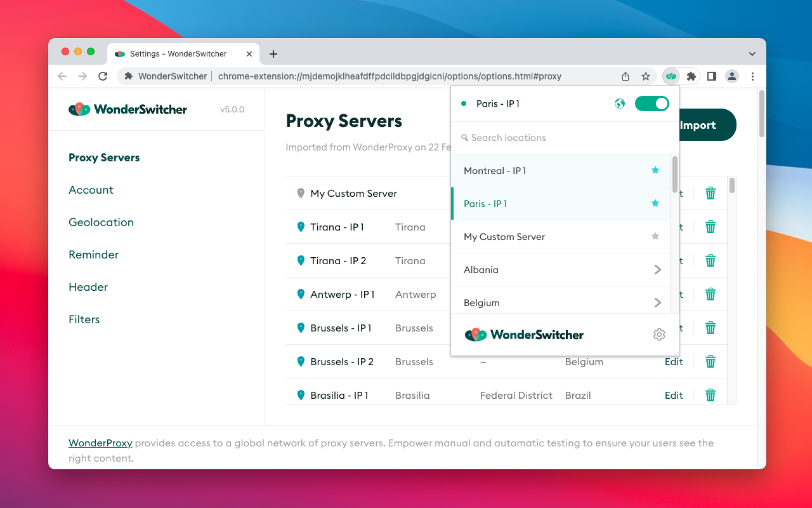Open the Proxy Servers settings section
The height and width of the screenshot is (508, 812).
[x=104, y=157]
